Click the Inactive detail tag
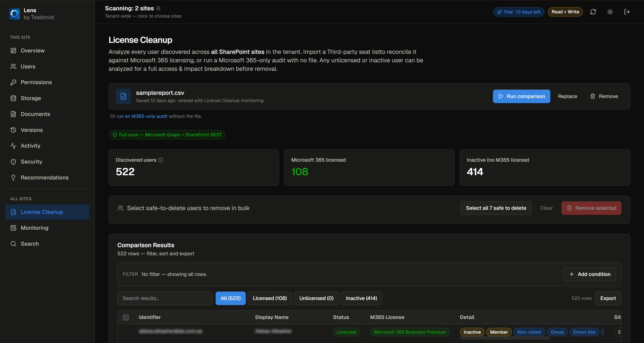Screen dimensions: 644x343 click(472, 332)
